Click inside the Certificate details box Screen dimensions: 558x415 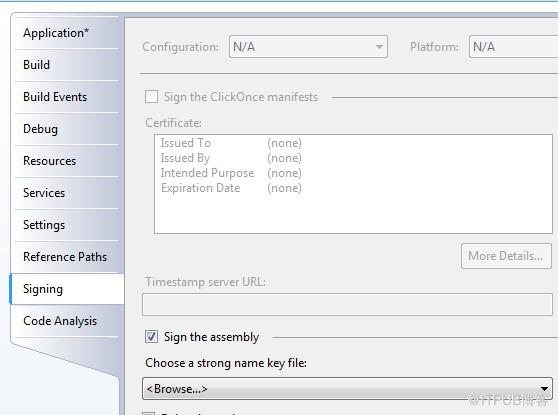click(x=353, y=184)
